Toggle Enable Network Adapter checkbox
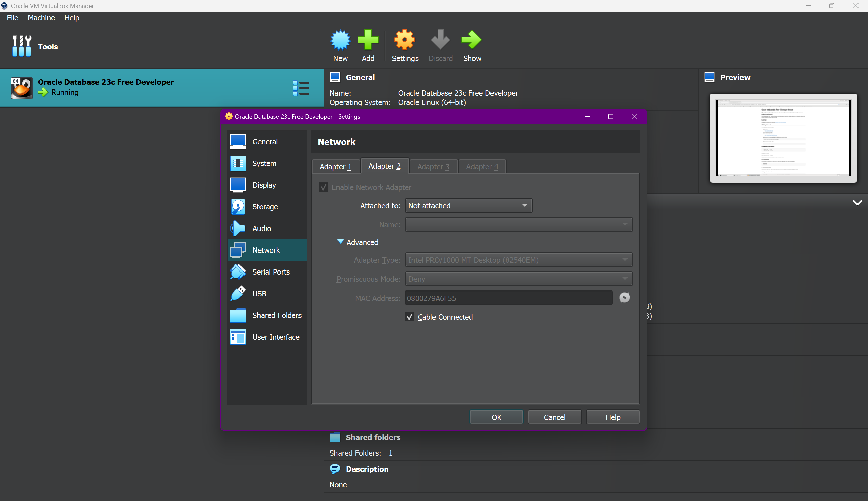Screen dimensions: 868x501 pyautogui.click(x=323, y=187)
